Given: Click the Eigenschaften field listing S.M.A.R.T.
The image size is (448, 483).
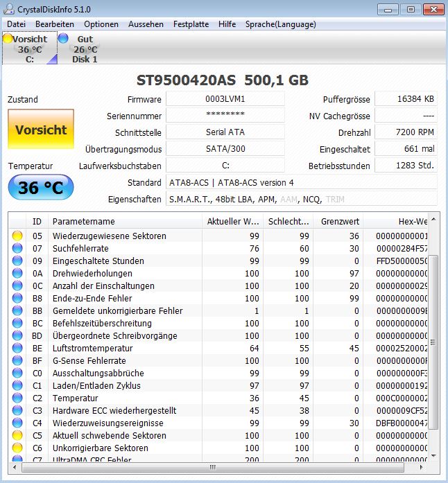Looking at the screenshot, I should 302,199.
